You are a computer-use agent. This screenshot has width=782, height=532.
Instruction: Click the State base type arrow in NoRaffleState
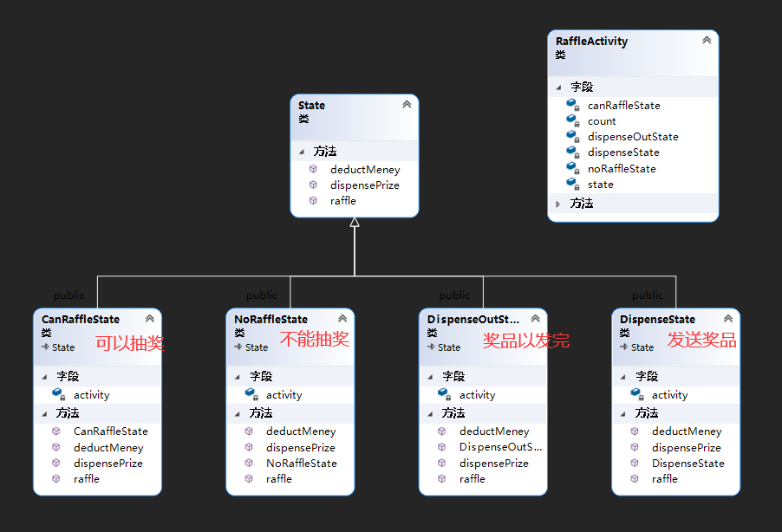pyautogui.click(x=238, y=347)
